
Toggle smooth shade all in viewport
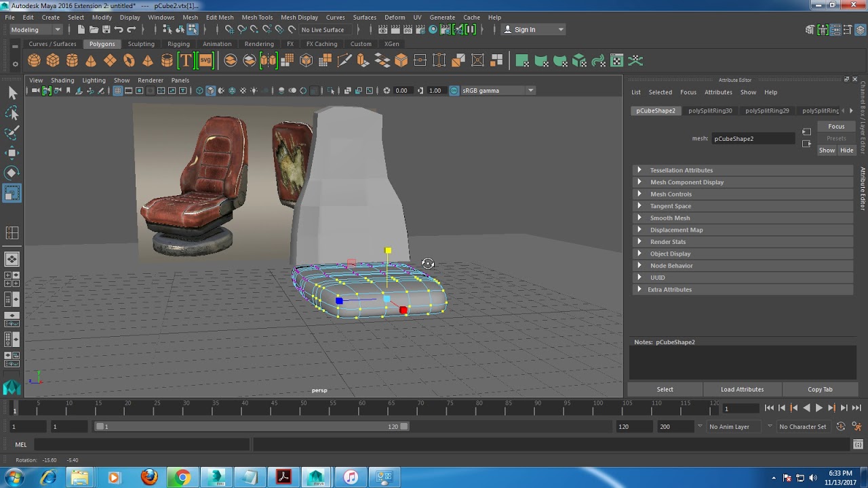(x=210, y=90)
